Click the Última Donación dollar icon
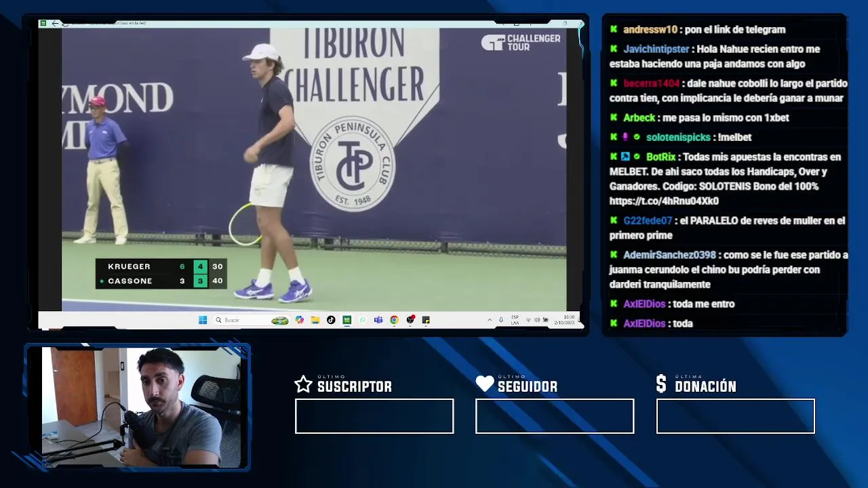This screenshot has width=868, height=488. [661, 384]
